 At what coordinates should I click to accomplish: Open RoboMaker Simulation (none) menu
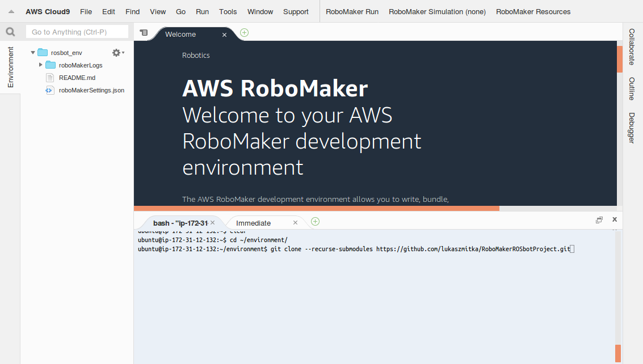point(437,11)
